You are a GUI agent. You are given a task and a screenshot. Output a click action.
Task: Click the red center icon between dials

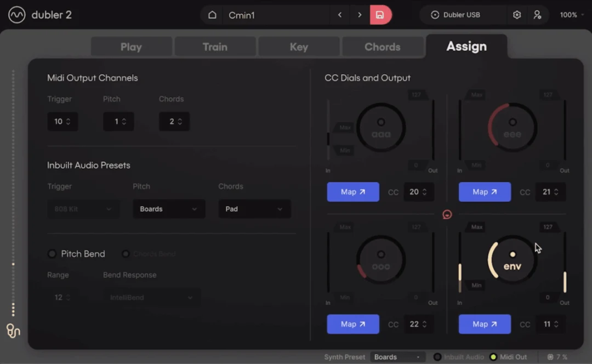click(447, 214)
